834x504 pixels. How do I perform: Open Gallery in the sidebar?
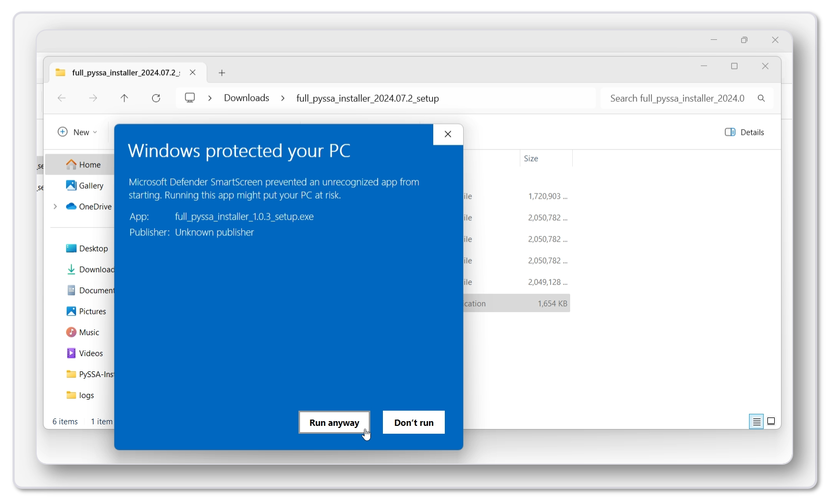84,186
